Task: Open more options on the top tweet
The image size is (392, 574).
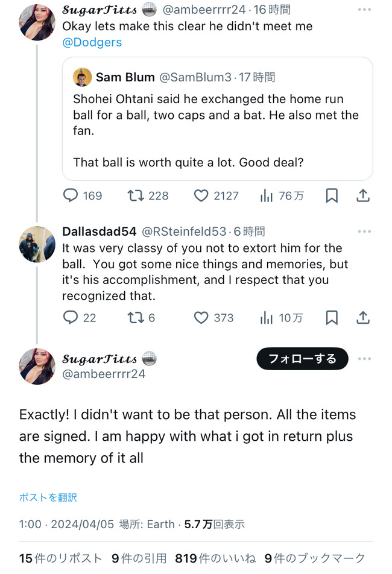Action: pos(364,10)
